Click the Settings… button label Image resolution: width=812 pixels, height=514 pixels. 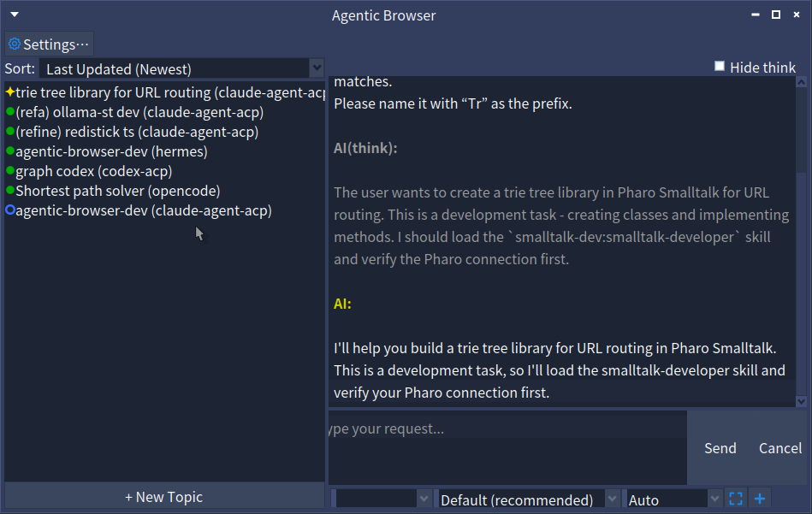[x=56, y=44]
